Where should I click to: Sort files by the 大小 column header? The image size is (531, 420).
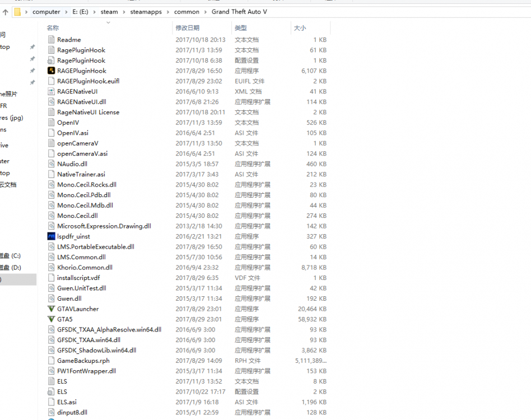pos(300,28)
